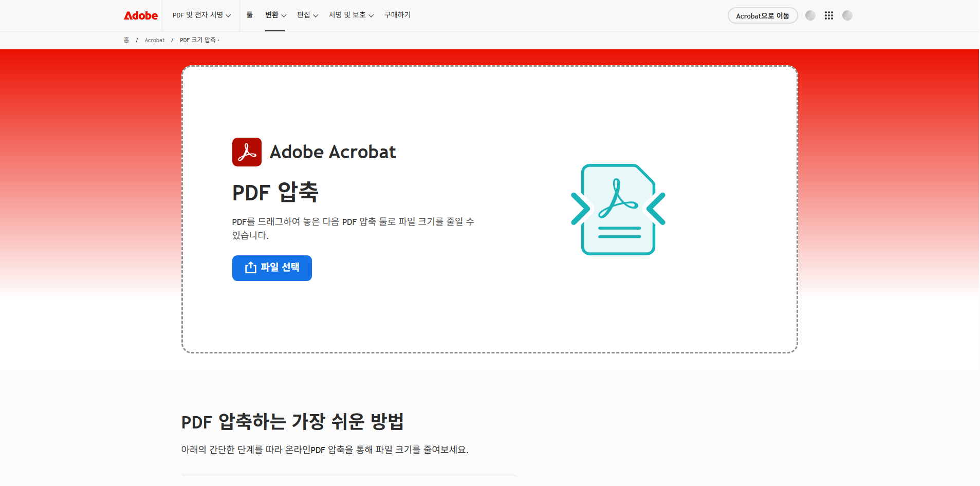Expand the PDF 및 전자 서명 dropdown
The image size is (980, 486).
click(201, 15)
